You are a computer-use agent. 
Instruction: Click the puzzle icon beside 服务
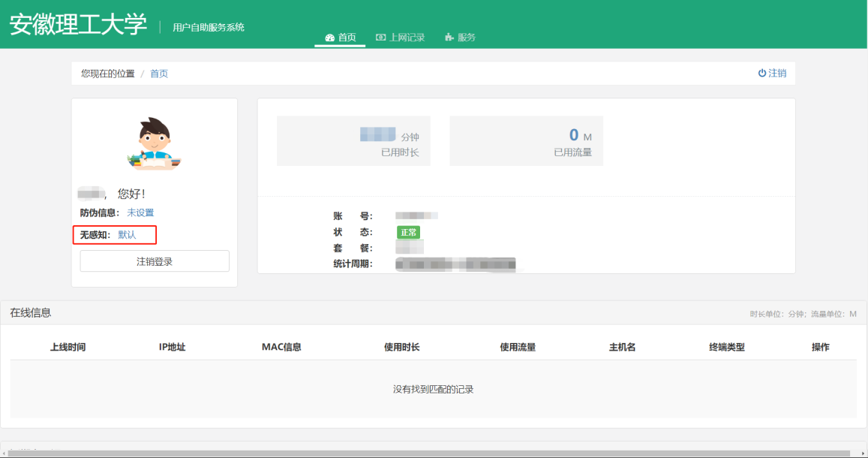(x=449, y=38)
